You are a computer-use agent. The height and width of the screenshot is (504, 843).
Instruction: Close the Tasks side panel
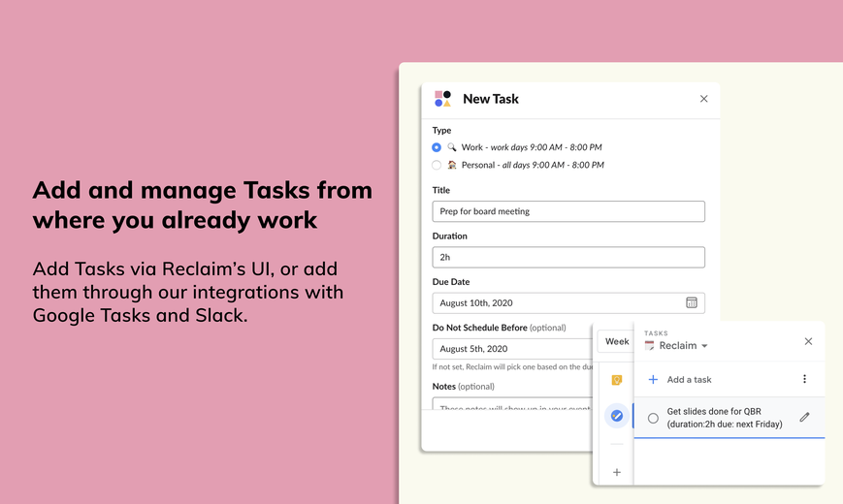pos(808,342)
